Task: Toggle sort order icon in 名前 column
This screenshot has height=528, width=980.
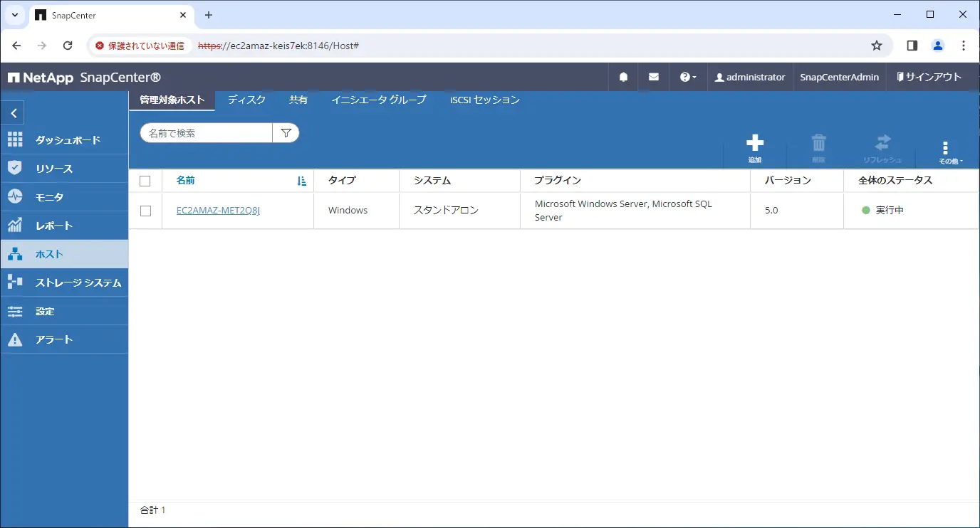Action: tap(301, 181)
